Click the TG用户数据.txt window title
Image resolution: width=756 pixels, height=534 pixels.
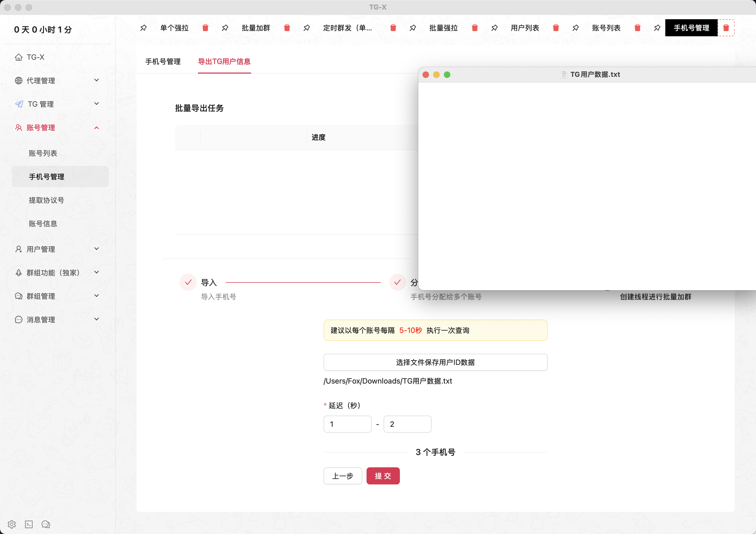(x=595, y=74)
